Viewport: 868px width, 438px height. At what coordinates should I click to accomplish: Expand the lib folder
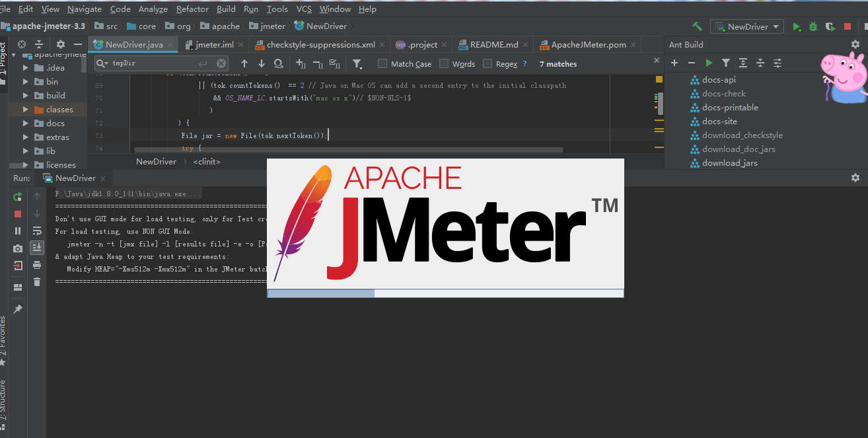click(x=26, y=151)
